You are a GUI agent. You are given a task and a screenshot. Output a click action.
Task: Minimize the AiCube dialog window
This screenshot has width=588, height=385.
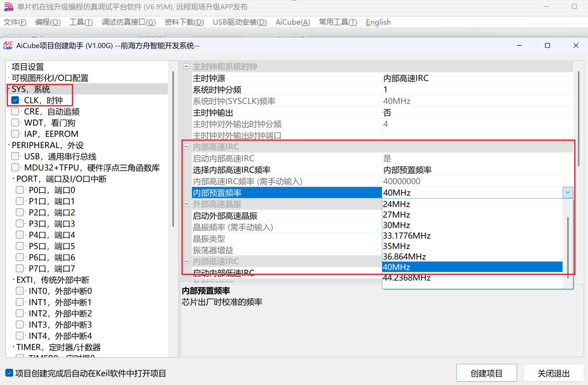520,45
